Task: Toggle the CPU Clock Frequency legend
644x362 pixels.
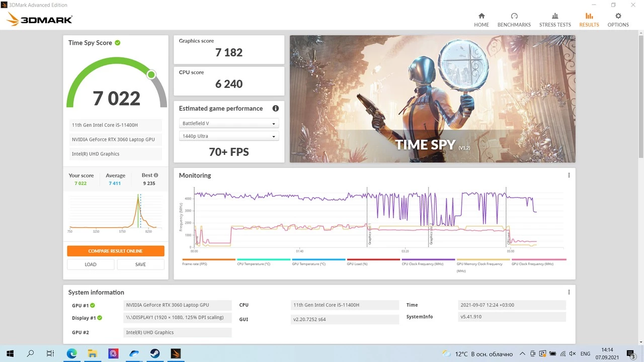Action: pos(428,262)
